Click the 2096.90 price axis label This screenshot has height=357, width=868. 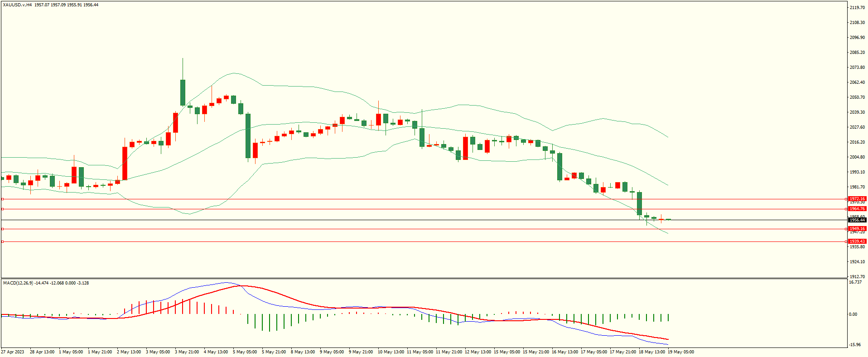click(857, 38)
